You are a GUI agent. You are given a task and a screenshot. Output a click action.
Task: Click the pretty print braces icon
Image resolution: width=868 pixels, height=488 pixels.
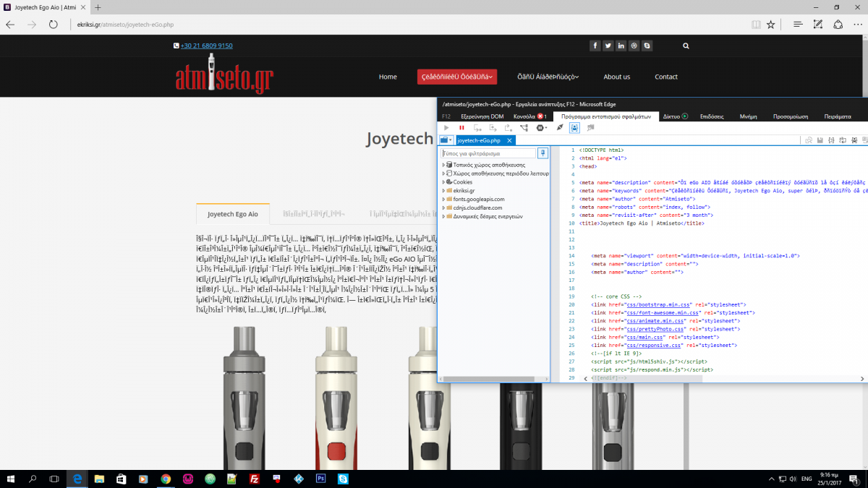pyautogui.click(x=831, y=140)
